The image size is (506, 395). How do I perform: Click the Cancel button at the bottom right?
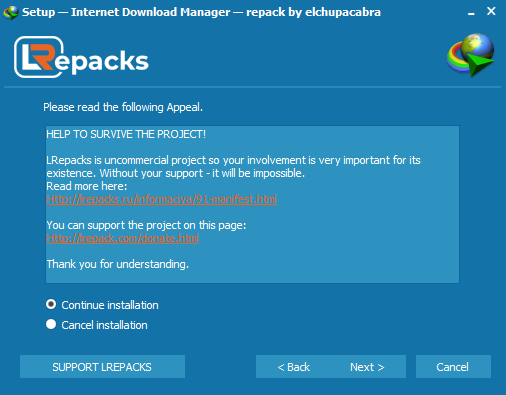[x=453, y=367]
